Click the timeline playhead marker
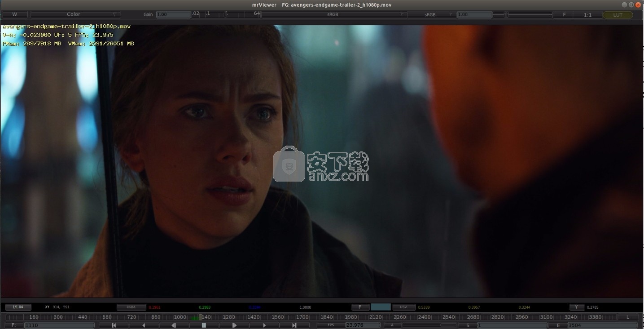Image resolution: width=644 pixels, height=329 pixels. pyautogui.click(x=200, y=317)
